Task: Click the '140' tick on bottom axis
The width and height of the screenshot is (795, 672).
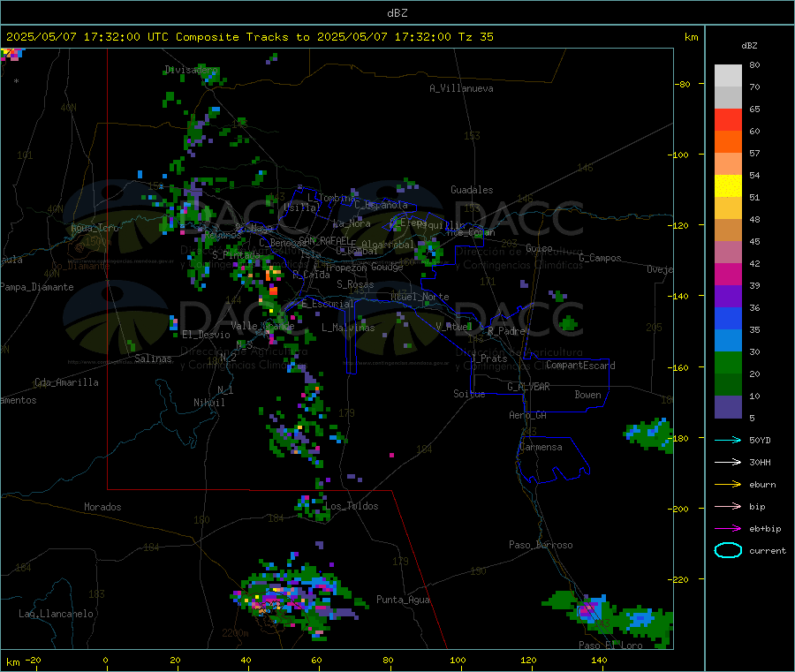Action: [x=599, y=660]
